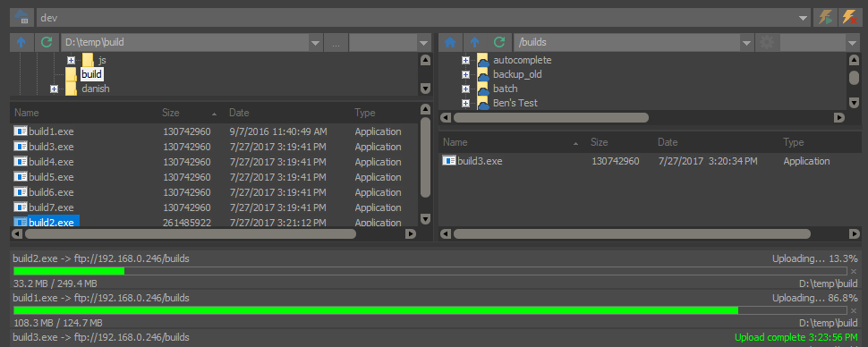Select build4.exe in local file list

point(51,162)
